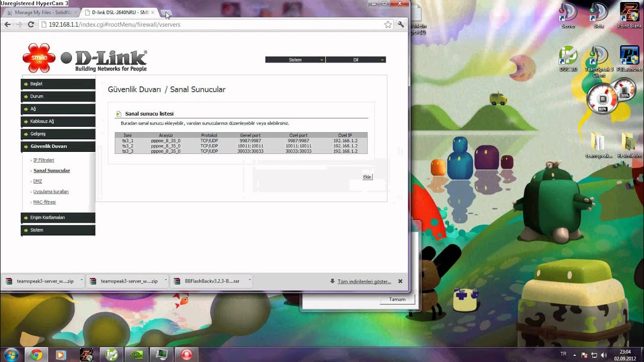Click the TR input language indicator

coord(563,354)
